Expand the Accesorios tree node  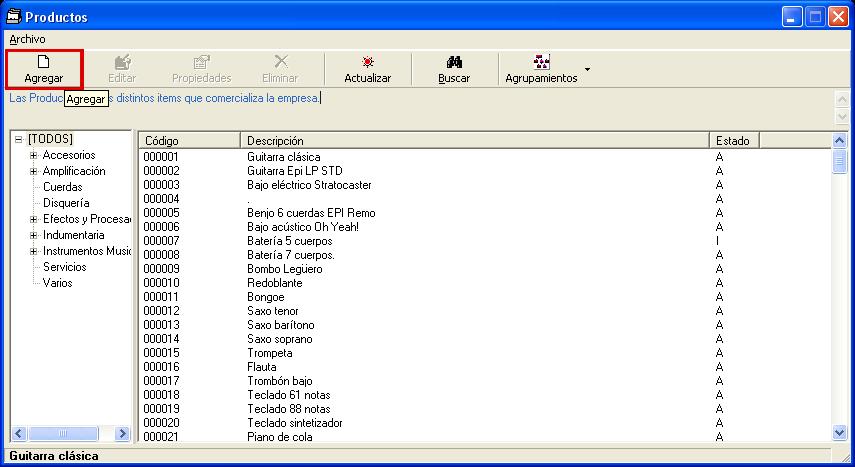point(34,155)
